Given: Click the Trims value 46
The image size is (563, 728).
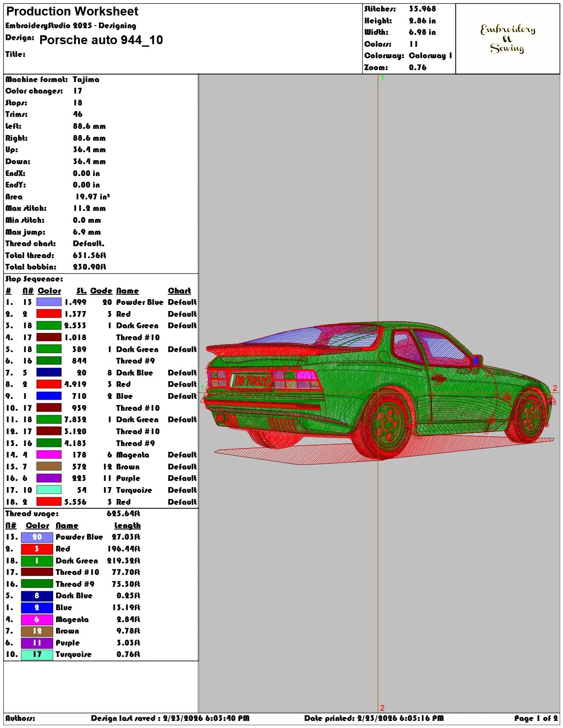Looking at the screenshot, I should (x=78, y=114).
